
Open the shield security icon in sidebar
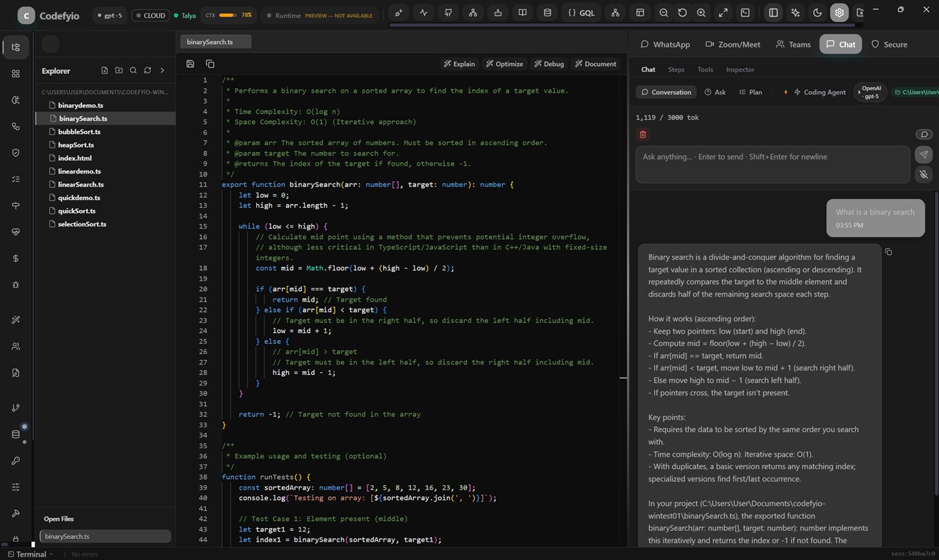[16, 153]
